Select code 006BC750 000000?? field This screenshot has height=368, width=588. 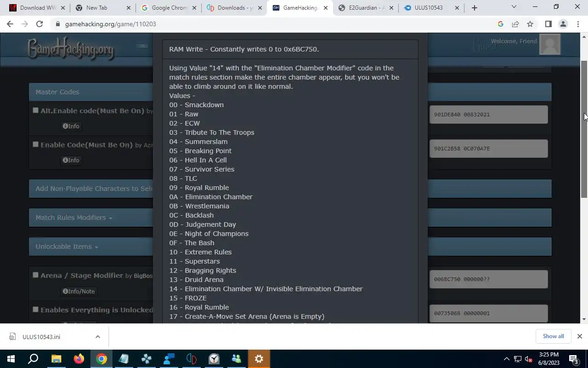pyautogui.click(x=488, y=279)
